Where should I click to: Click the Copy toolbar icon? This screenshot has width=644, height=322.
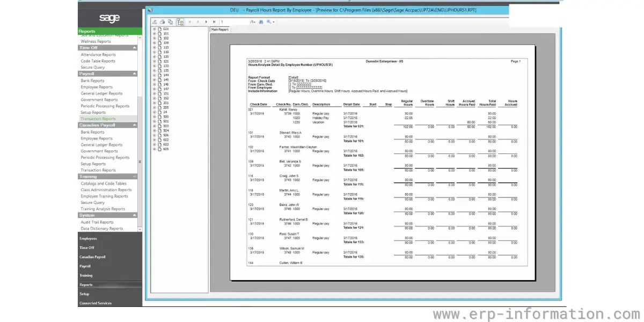click(x=170, y=22)
